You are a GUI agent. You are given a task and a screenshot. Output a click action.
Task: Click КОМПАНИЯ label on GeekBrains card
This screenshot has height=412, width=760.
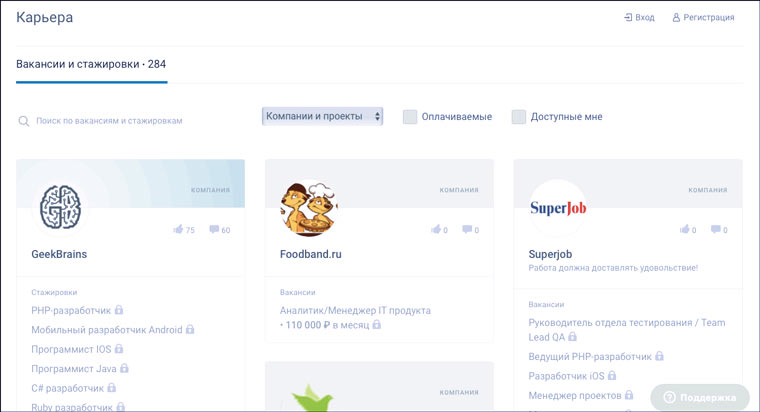(210, 190)
